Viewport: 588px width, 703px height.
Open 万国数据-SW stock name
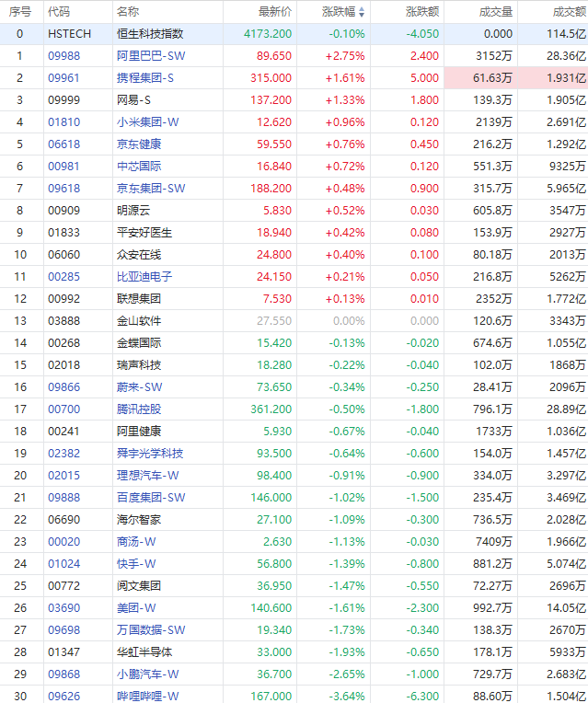pos(151,629)
